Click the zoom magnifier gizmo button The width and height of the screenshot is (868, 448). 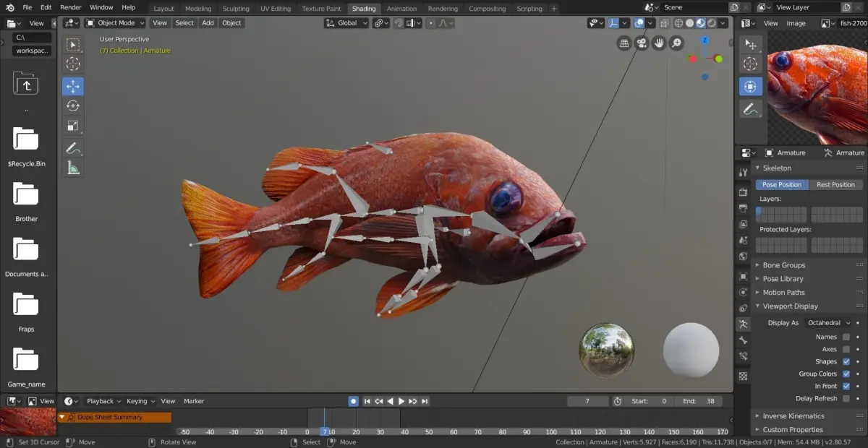pos(676,43)
